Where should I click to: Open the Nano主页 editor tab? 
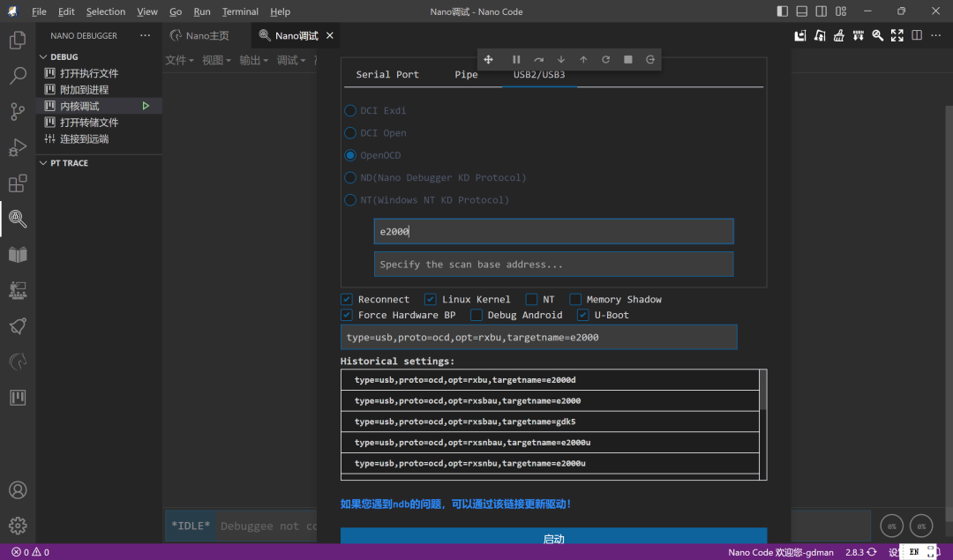coord(207,36)
